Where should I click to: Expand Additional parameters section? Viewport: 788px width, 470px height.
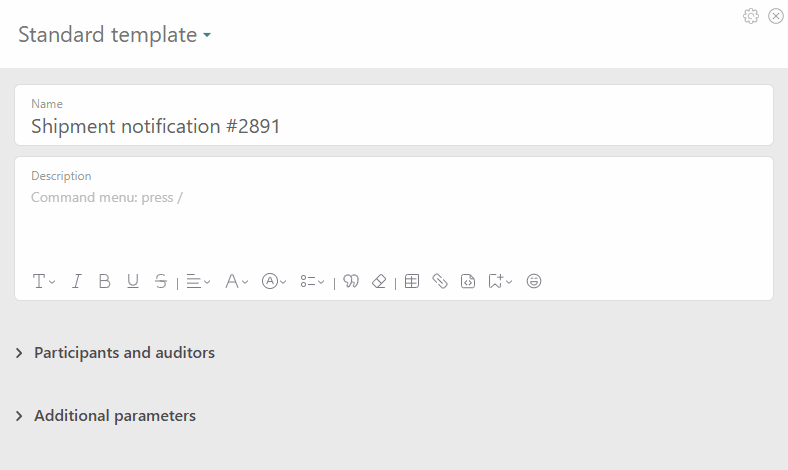114,416
